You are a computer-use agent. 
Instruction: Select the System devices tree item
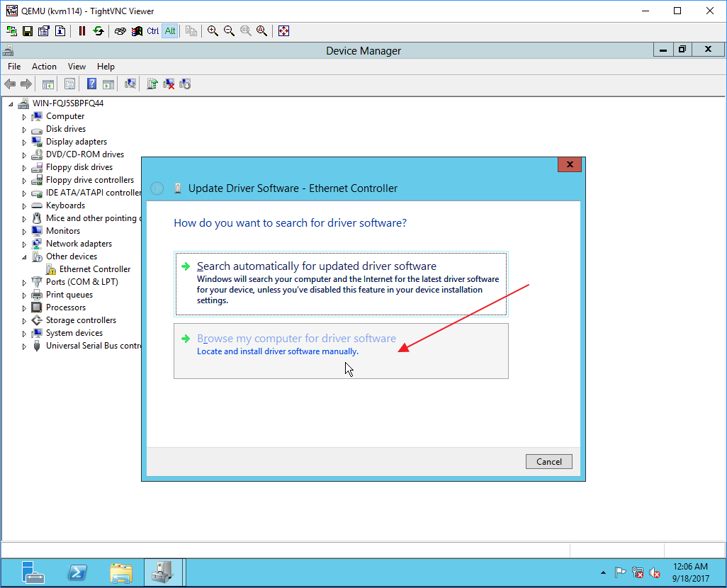tap(74, 333)
